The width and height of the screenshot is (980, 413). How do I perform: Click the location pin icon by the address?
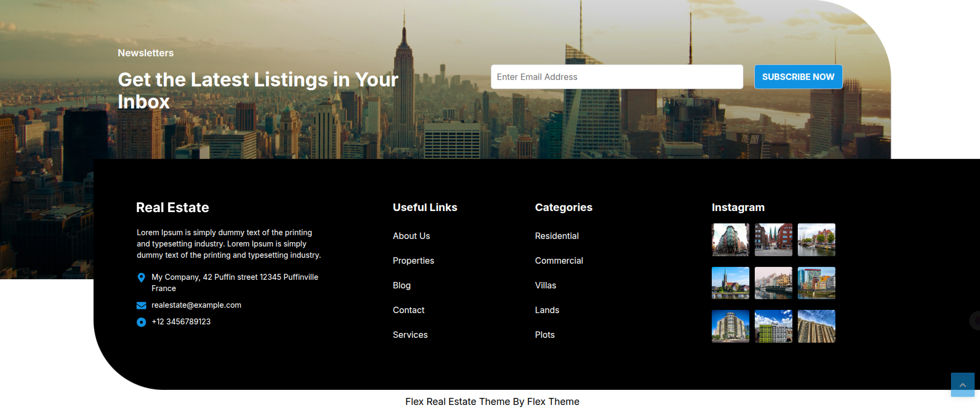pyautogui.click(x=141, y=278)
